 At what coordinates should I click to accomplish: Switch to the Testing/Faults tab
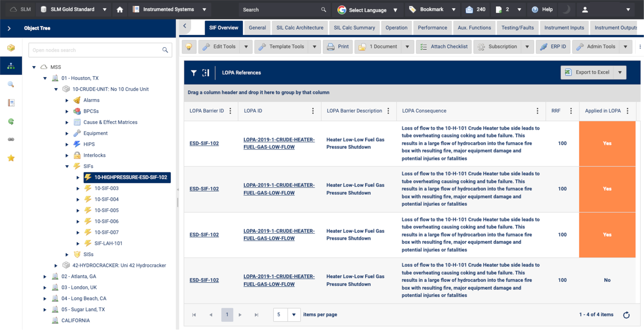(x=517, y=28)
